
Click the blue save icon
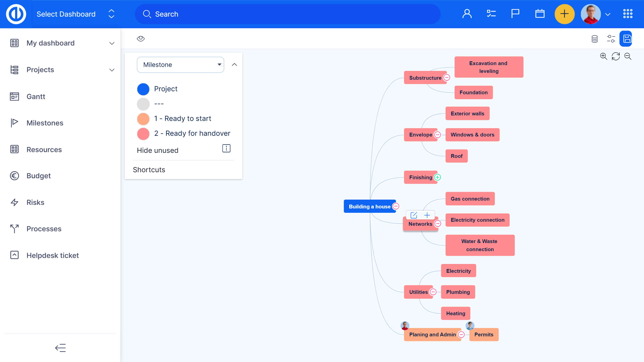[627, 39]
